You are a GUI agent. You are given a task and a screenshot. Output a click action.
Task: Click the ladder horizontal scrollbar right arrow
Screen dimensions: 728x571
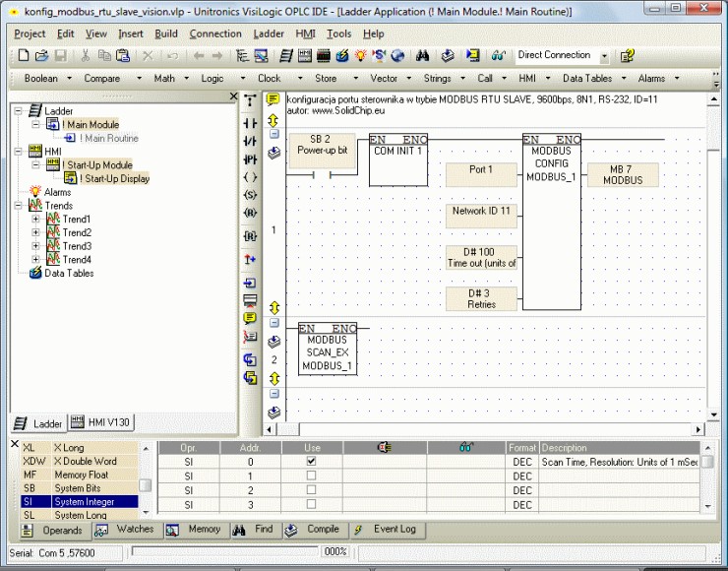pyautogui.click(x=698, y=429)
